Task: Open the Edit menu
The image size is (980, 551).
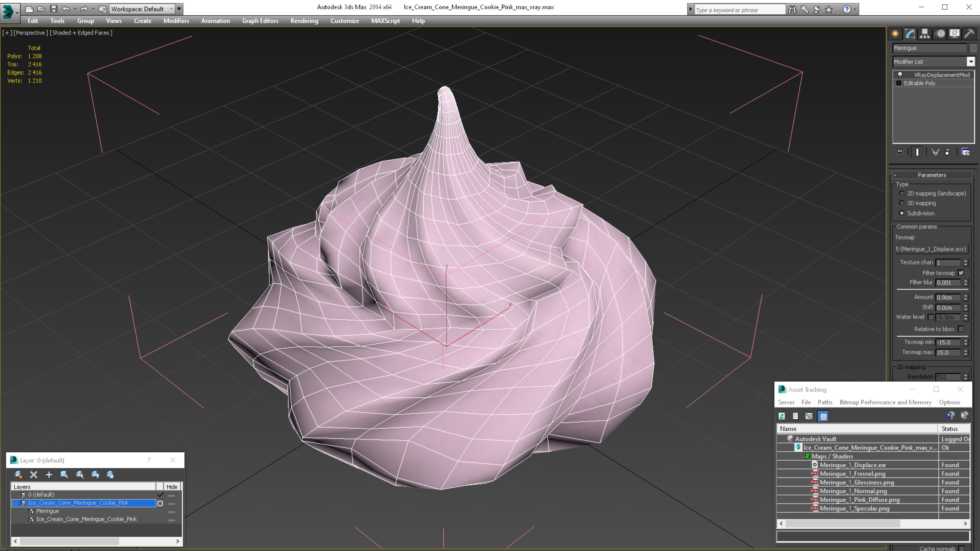Action: 33,21
